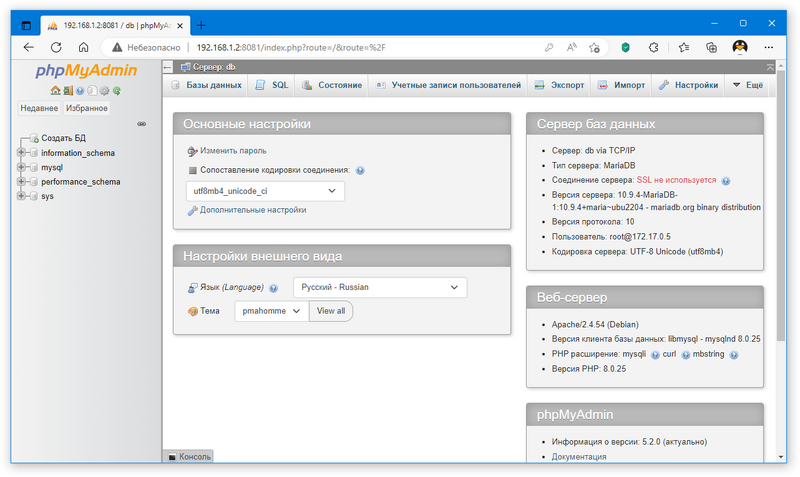800x477 pixels.
Task: Refresh the page in browser
Action: tap(56, 47)
